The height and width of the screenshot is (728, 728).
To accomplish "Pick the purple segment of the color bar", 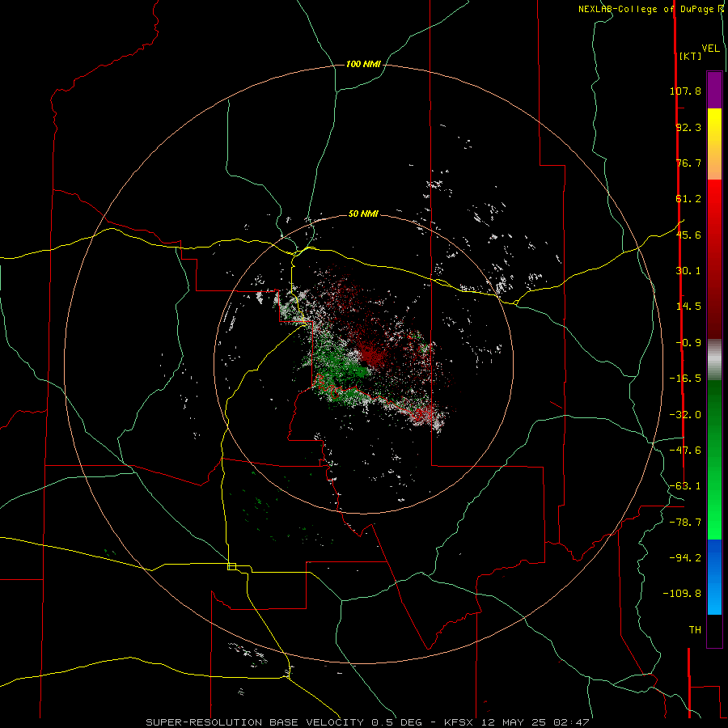I will click(714, 91).
